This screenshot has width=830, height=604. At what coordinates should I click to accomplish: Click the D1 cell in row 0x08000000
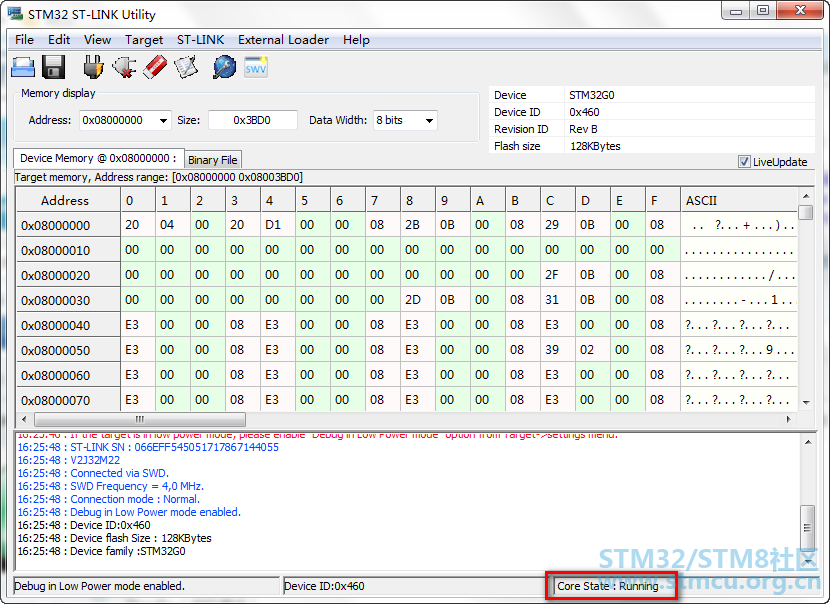pos(278,225)
